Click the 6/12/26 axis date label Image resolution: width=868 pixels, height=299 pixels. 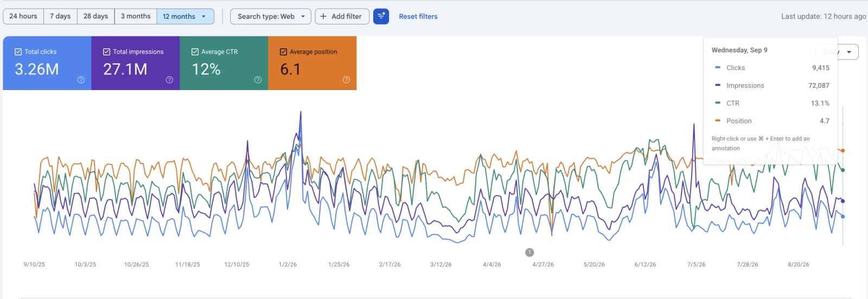645,265
